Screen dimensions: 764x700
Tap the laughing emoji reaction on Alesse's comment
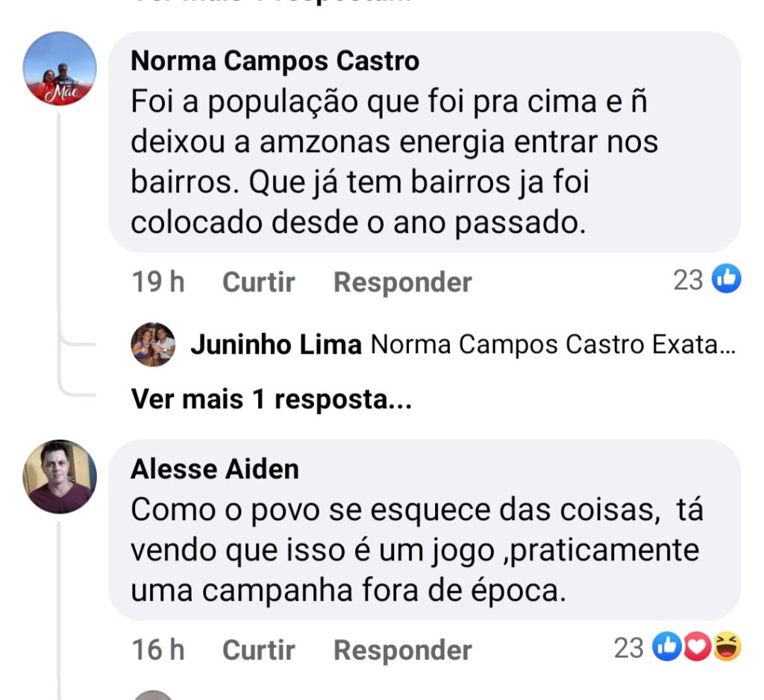tap(726, 648)
